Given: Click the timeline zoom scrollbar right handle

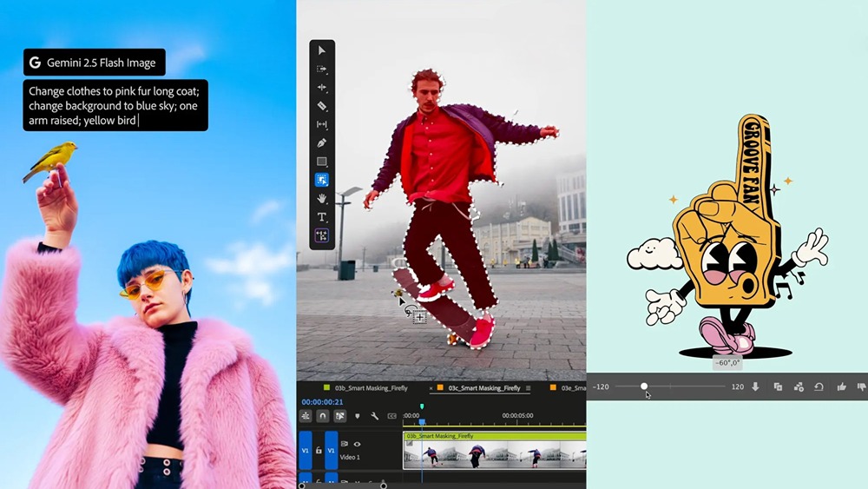Looking at the screenshot, I should pos(383,486).
